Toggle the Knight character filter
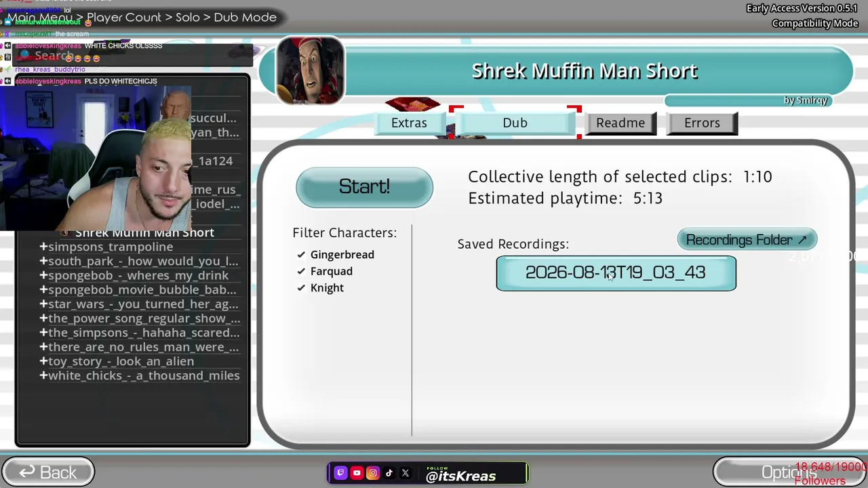 320,288
